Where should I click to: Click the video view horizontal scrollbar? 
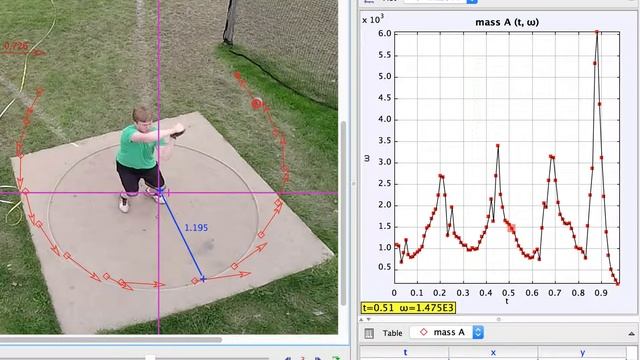(x=111, y=340)
